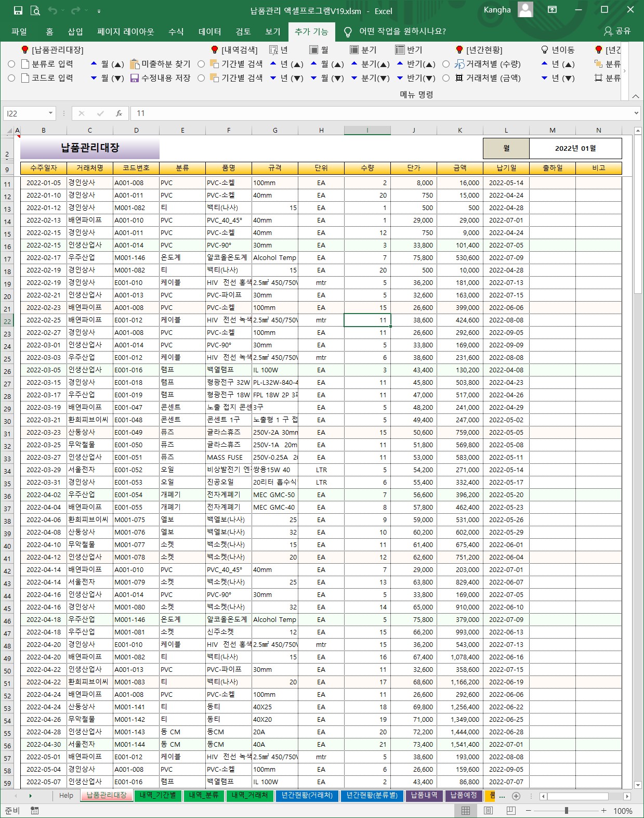Click the zoom slider handle
This screenshot has height=818, width=644.
[567, 811]
